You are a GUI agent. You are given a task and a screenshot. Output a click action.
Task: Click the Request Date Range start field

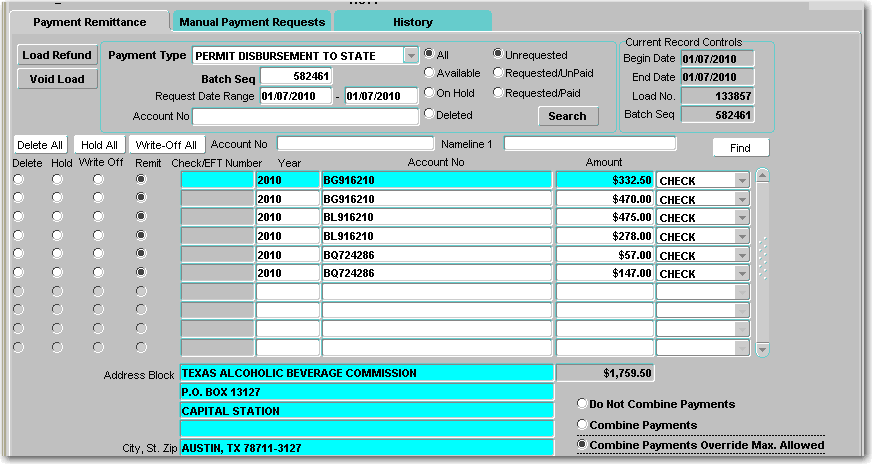pyautogui.click(x=296, y=96)
